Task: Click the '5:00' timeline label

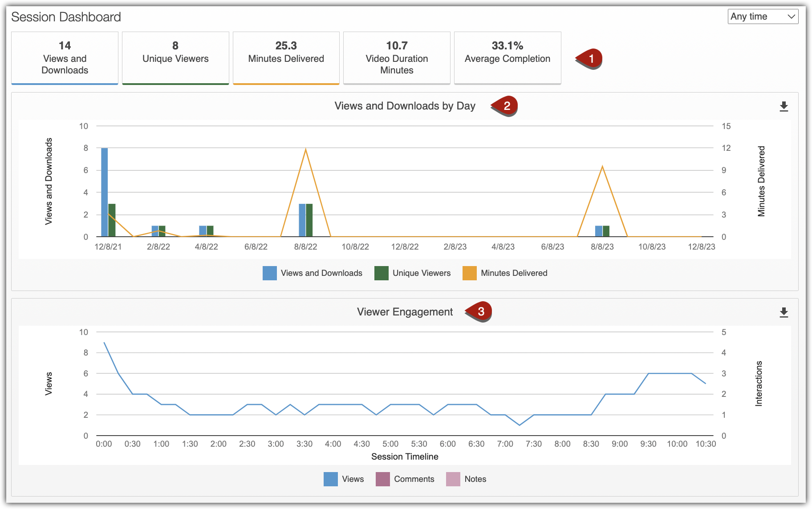Action: click(390, 444)
